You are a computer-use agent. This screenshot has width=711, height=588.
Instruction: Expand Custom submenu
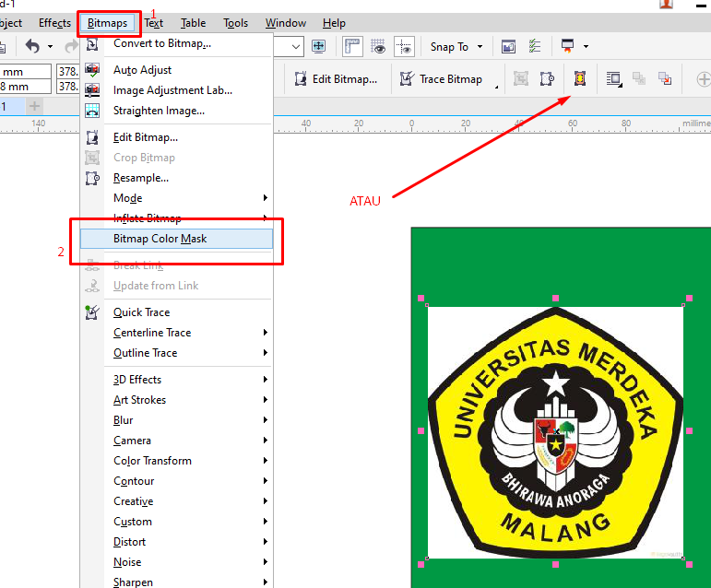click(177, 522)
